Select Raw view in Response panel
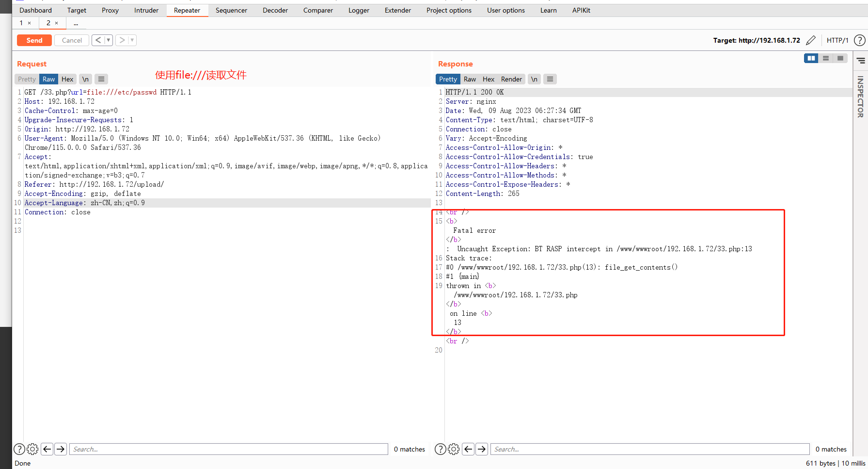Image resolution: width=868 pixels, height=469 pixels. click(470, 79)
